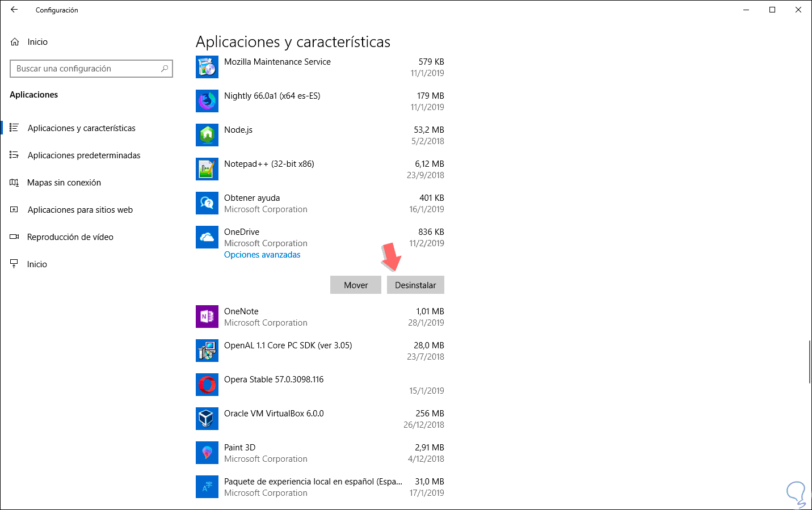Open OneDrive Opciones avanzadas link
The height and width of the screenshot is (510, 812).
pos(262,255)
